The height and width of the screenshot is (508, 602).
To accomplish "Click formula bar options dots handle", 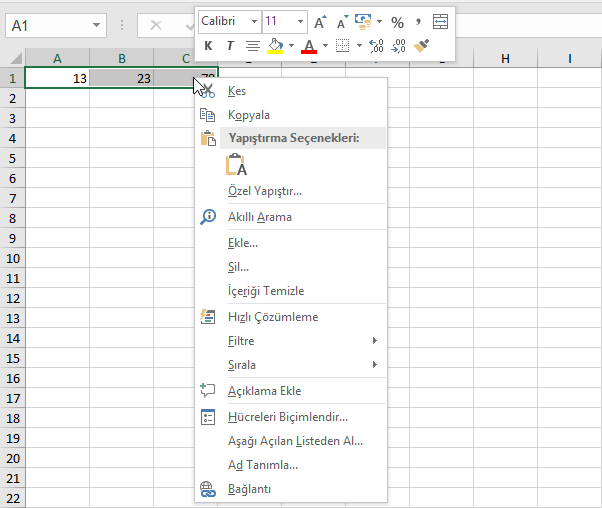I will pos(122,25).
